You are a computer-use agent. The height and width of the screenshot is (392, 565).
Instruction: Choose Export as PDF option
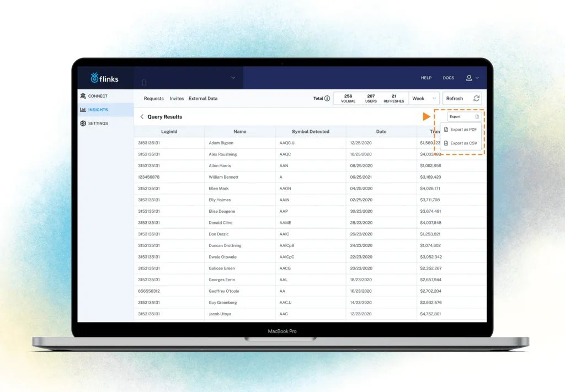click(x=463, y=130)
